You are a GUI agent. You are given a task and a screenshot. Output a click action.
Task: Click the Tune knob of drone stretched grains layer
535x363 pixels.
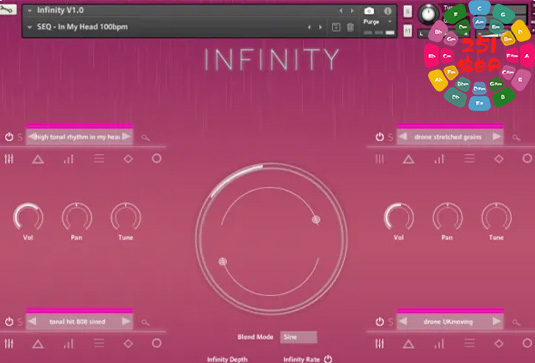point(496,217)
